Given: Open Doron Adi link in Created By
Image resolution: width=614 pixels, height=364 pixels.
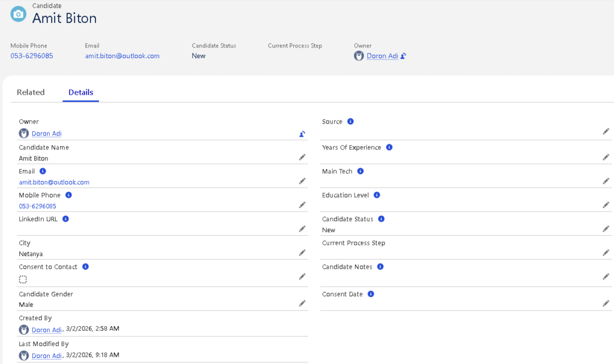Looking at the screenshot, I should tap(46, 330).
